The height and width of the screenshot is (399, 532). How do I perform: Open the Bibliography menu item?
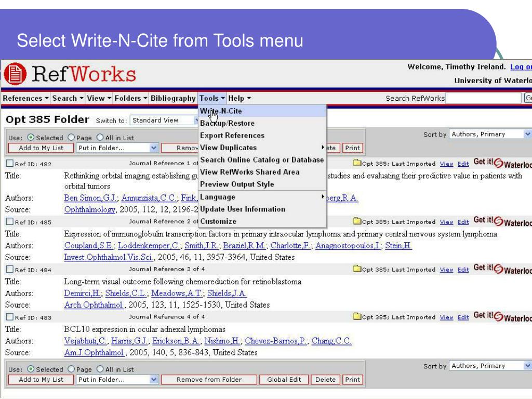pyautogui.click(x=173, y=98)
